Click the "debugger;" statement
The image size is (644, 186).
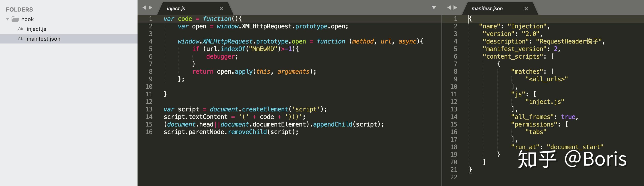[222, 56]
